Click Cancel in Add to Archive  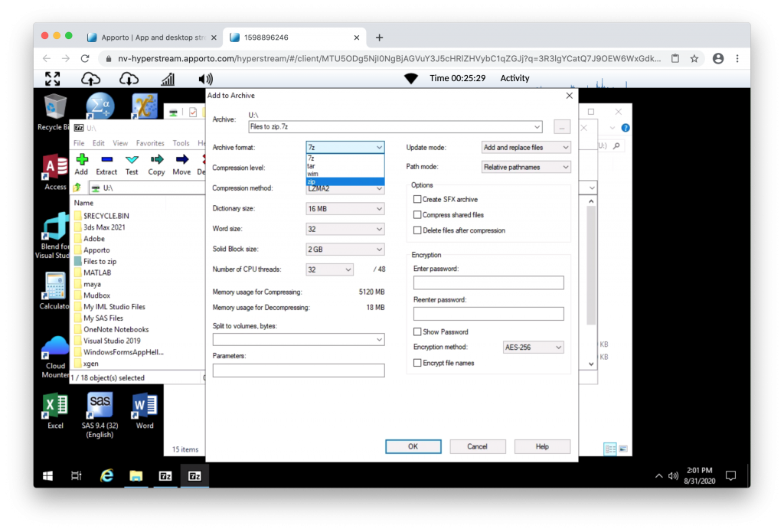pyautogui.click(x=478, y=446)
